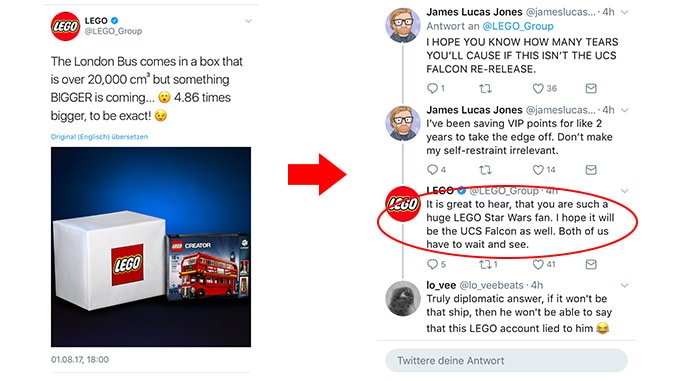The width and height of the screenshot is (678, 381).
Task: Expand options chevron on LEGO reply tweet
Action: click(624, 191)
